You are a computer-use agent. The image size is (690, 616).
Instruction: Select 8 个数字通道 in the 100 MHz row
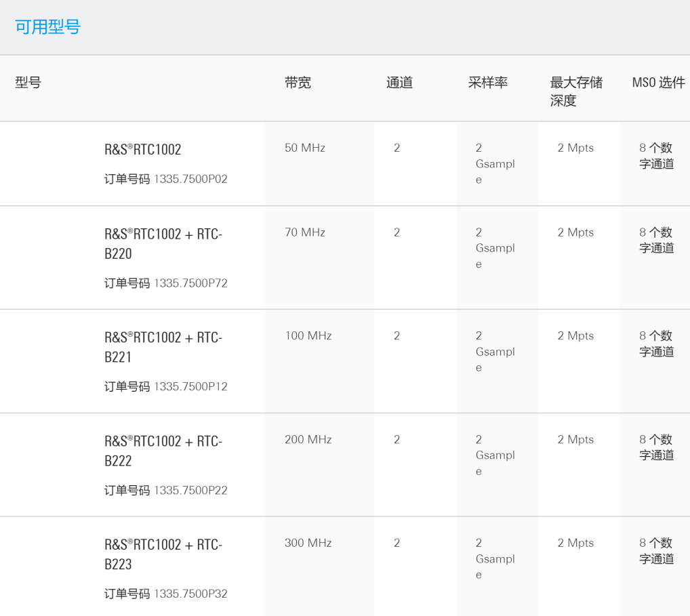(x=657, y=344)
